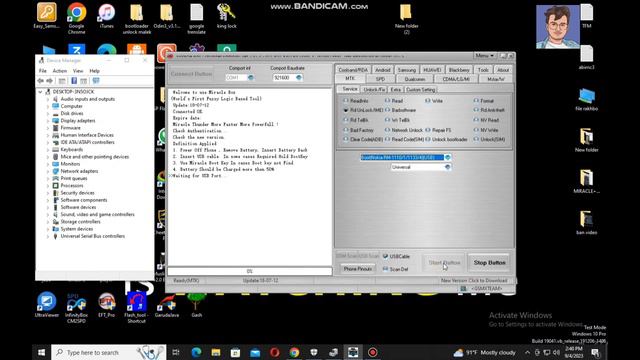
Task: Open Device Manager Action menu
Action: 60,71
